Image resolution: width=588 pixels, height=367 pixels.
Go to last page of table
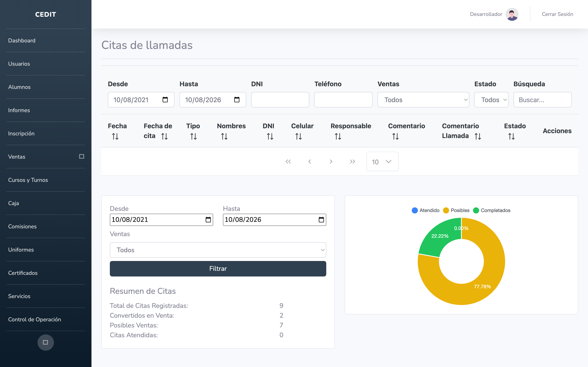(x=352, y=161)
